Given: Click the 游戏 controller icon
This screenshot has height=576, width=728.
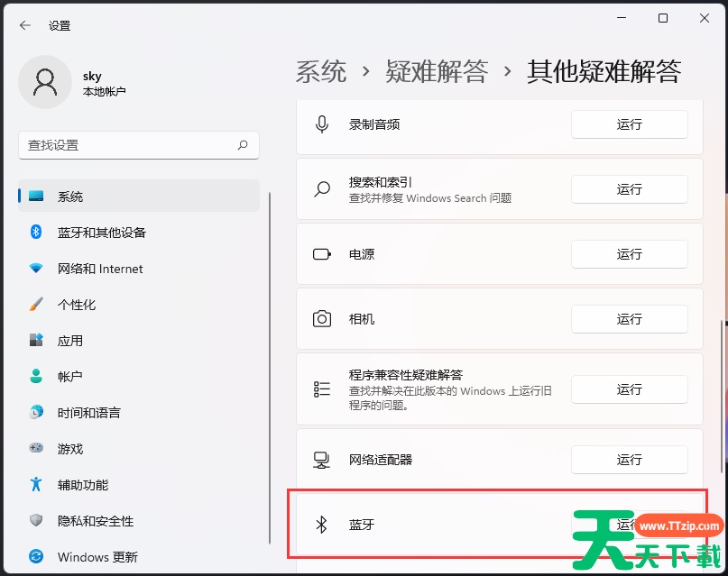Looking at the screenshot, I should (36, 448).
